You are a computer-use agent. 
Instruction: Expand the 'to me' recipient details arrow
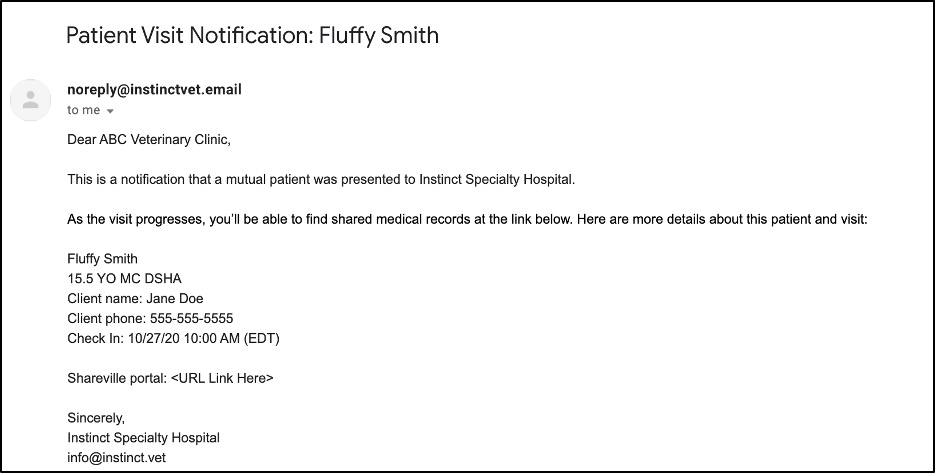point(110,111)
